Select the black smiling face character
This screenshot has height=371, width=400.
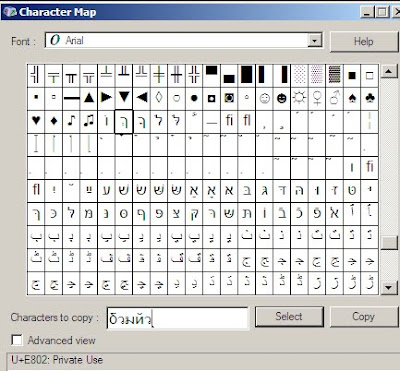click(282, 98)
